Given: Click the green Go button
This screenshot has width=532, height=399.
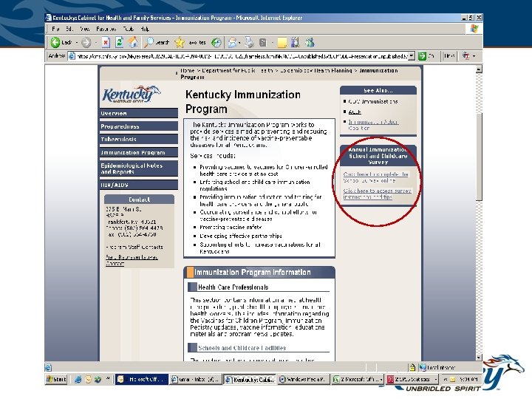Looking at the screenshot, I should point(422,56).
